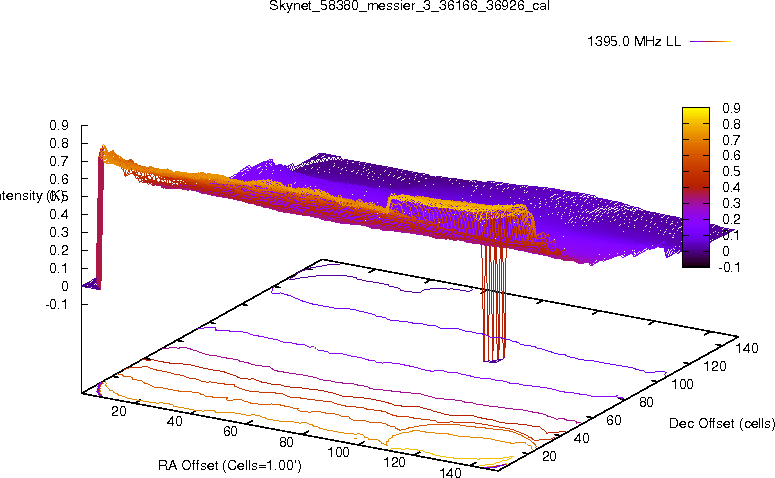
Task: Click the 40 tick on the RA Offset axis
Action: pos(174,421)
